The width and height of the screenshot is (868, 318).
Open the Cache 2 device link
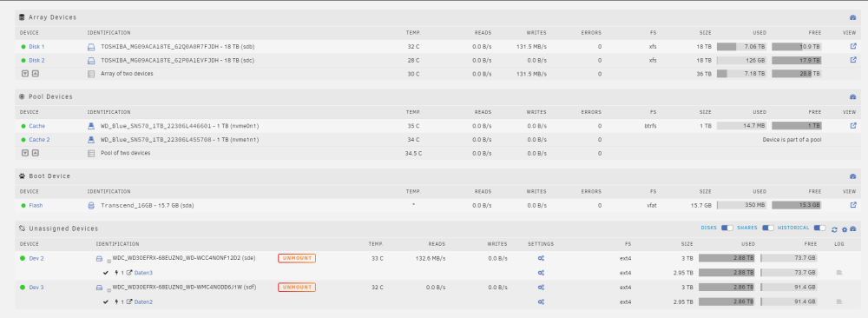point(39,140)
